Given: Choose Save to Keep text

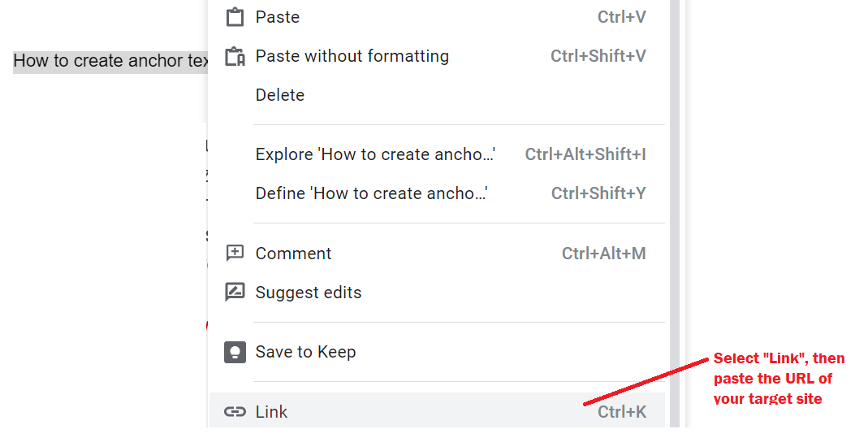Looking at the screenshot, I should pyautogui.click(x=305, y=352).
